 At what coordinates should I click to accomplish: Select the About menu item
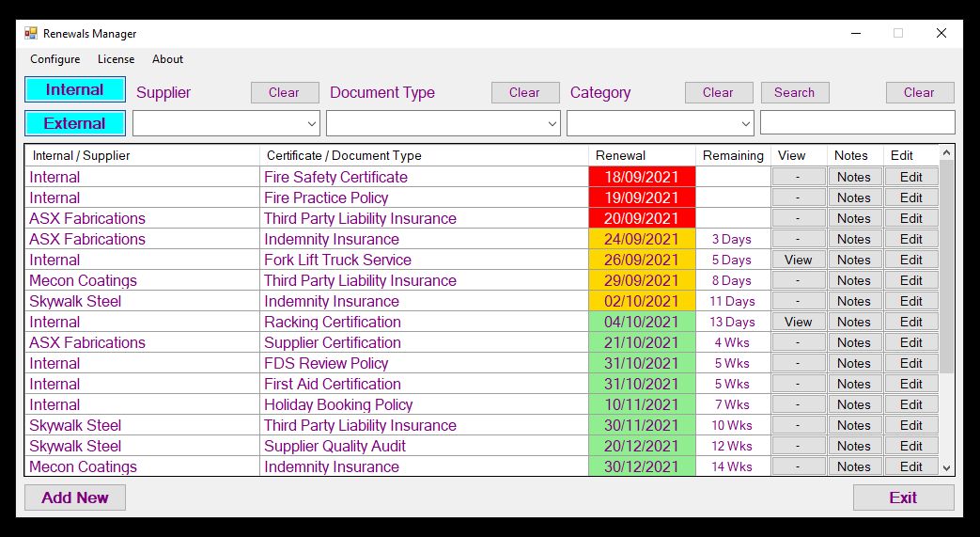click(x=167, y=59)
